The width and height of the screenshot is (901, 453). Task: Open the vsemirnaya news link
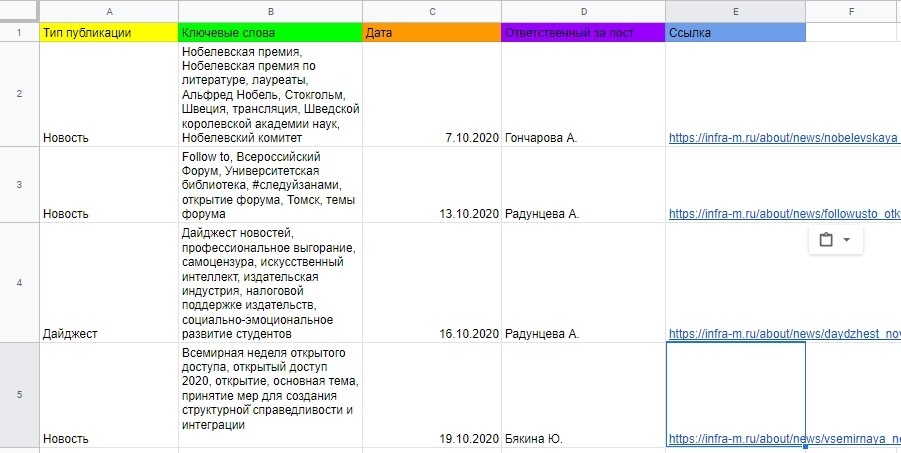(x=784, y=439)
